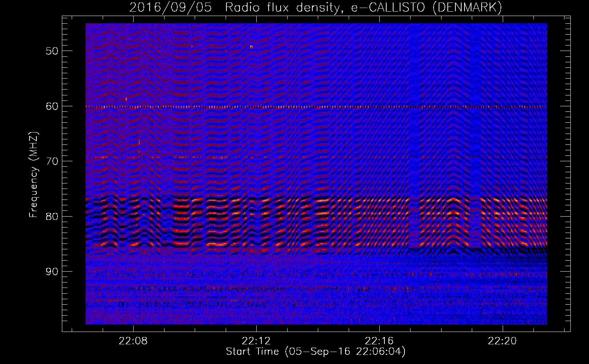Click the 22:08 time tick label
Image resolution: width=589 pixels, height=364 pixels.
tap(133, 341)
